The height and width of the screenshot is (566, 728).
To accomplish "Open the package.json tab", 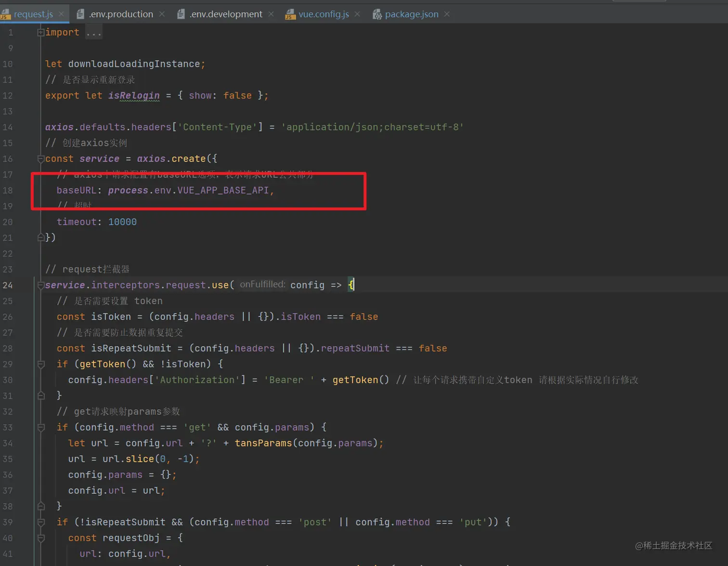I will point(412,14).
